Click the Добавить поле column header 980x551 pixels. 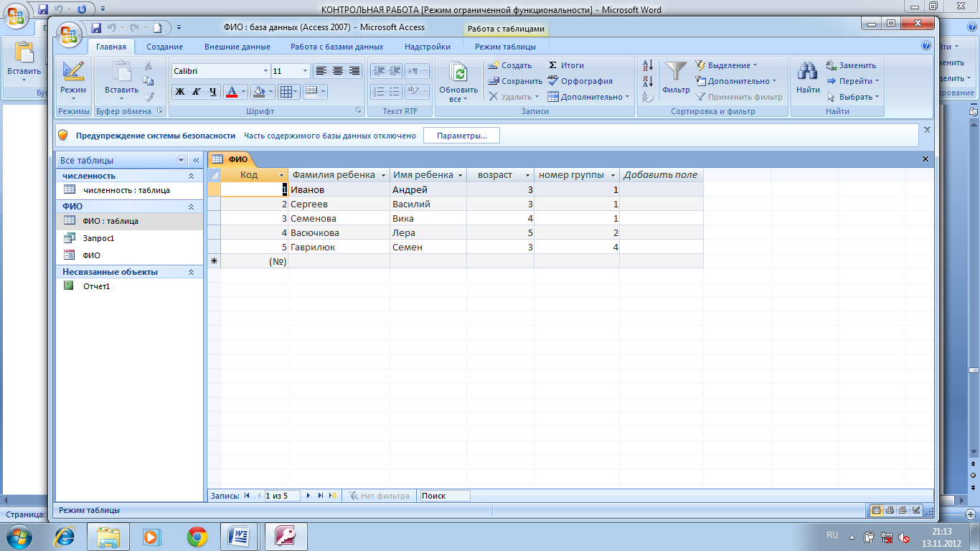click(661, 174)
